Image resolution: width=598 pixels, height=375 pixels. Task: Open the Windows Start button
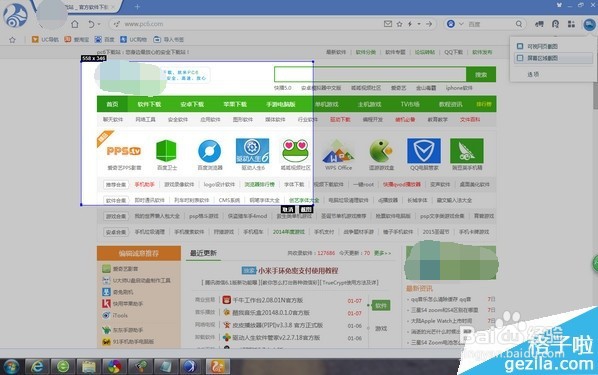pyautogui.click(x=11, y=367)
